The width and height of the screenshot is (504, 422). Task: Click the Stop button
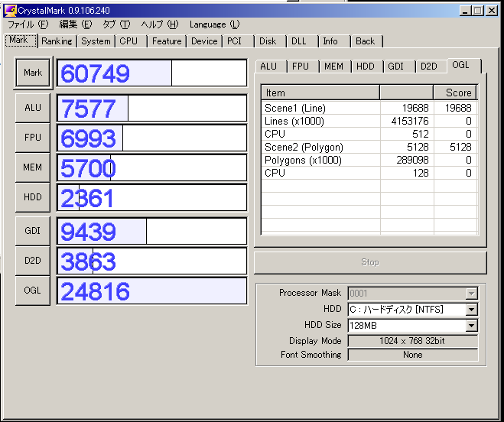tap(370, 262)
